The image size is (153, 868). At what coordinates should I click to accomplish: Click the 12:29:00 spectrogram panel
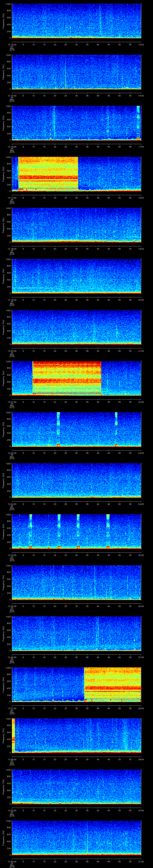77,787
